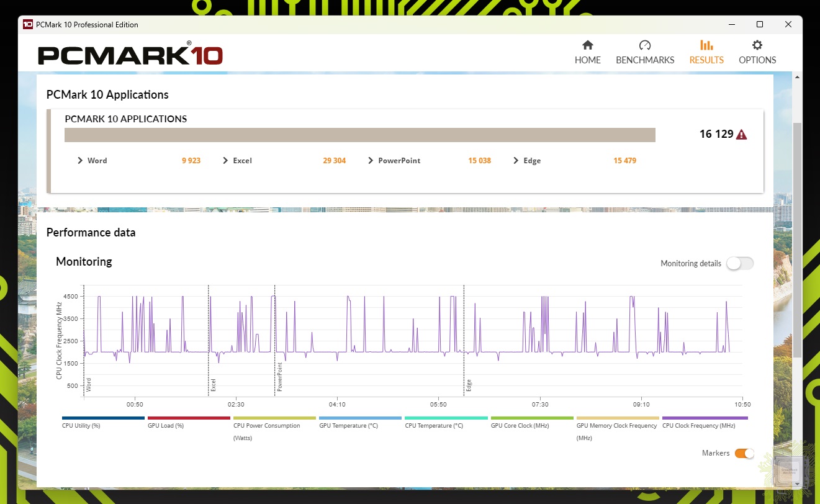Expand the Edge score details
This screenshot has height=504, width=820.
pos(516,160)
